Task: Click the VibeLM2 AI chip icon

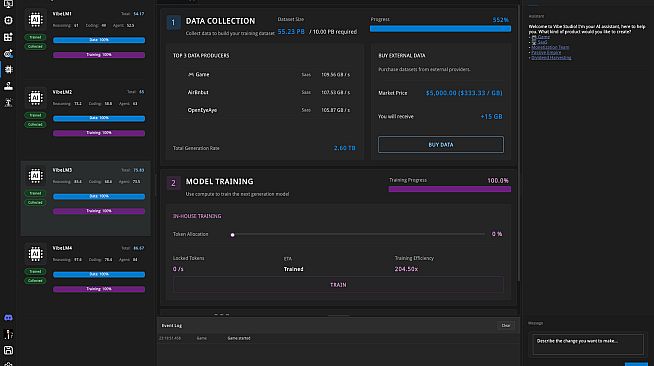Action: tap(35, 98)
